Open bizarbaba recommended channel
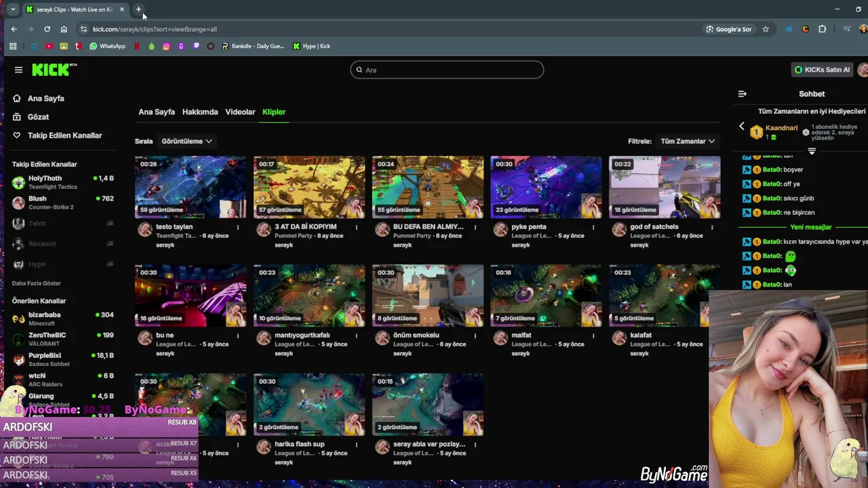 click(62, 319)
